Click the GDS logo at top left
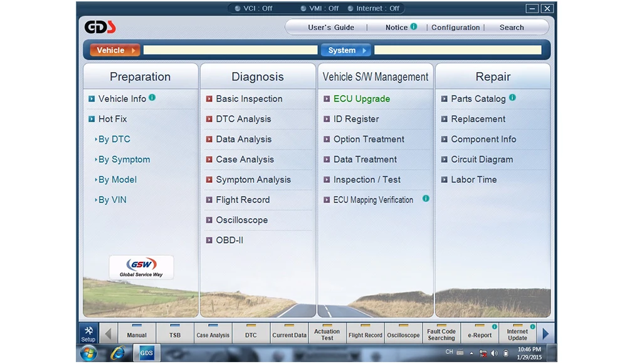The height and width of the screenshot is (364, 627). pyautogui.click(x=100, y=27)
